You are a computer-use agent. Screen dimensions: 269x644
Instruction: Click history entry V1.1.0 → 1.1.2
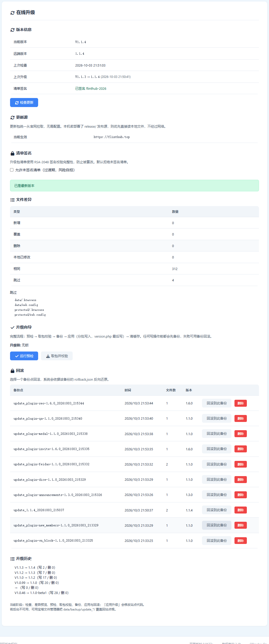pos(36,577)
